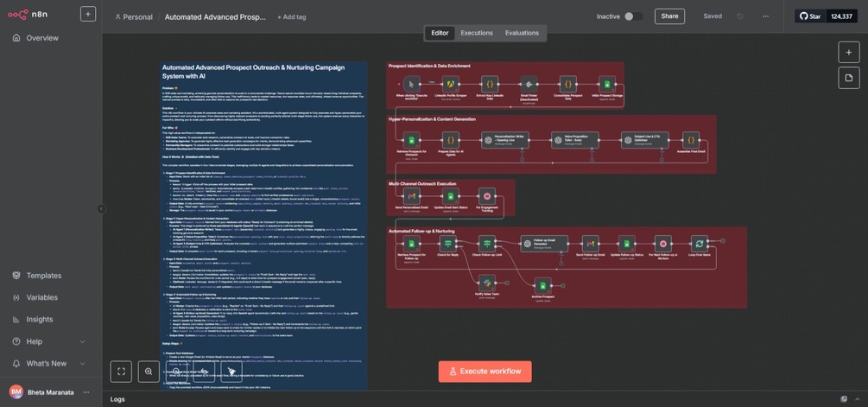Select the Check for Reply node
Image resolution: width=868 pixels, height=407 pixels.
click(x=448, y=244)
